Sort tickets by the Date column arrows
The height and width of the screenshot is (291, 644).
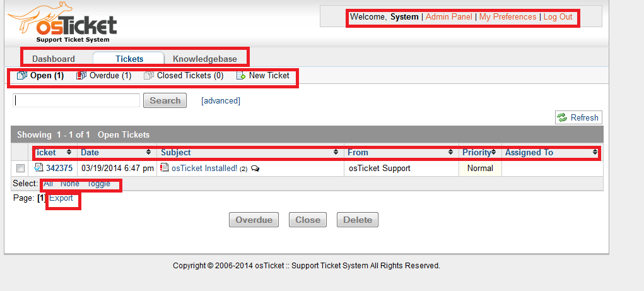pyautogui.click(x=149, y=152)
